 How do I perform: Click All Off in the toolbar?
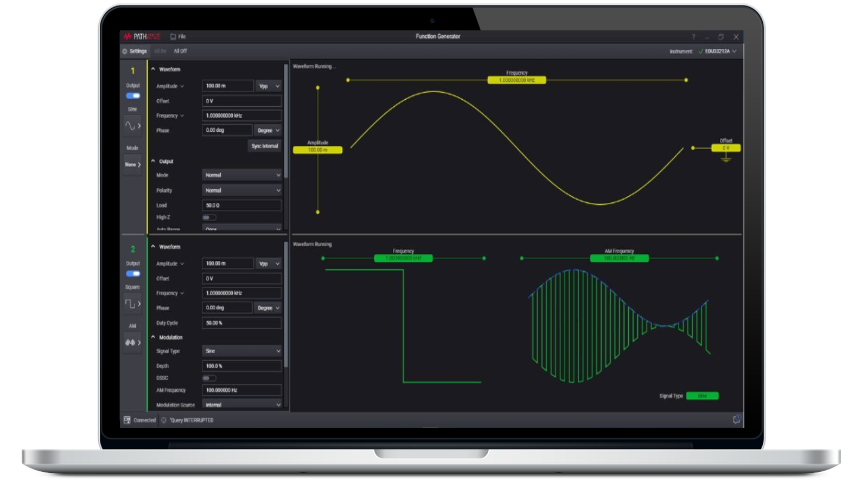click(180, 51)
